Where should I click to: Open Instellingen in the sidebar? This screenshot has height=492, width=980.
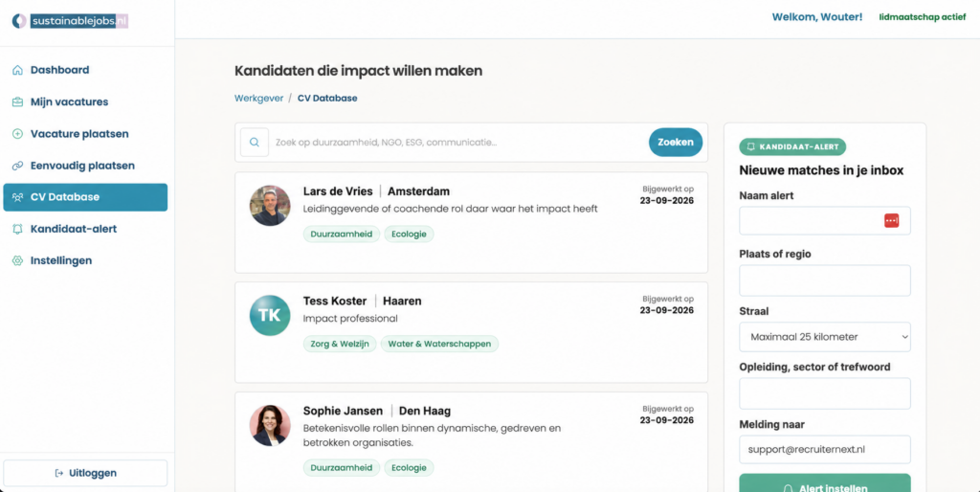point(85,260)
